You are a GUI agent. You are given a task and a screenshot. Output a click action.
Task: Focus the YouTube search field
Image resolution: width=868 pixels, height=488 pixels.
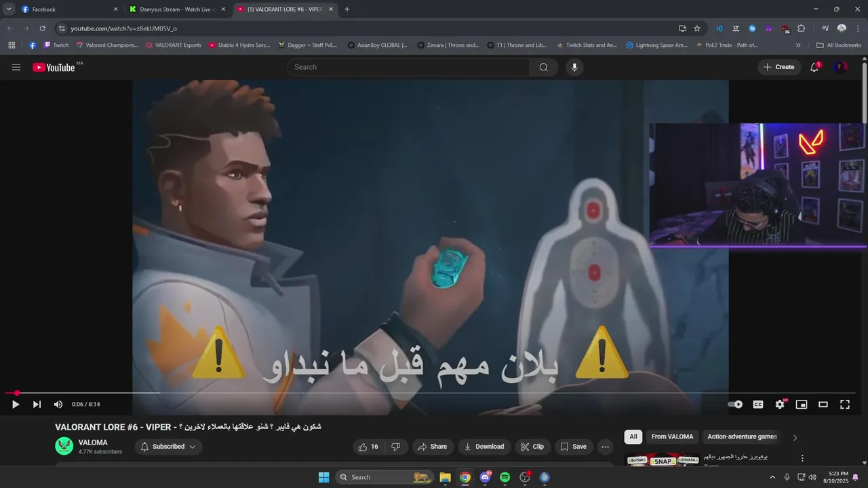[408, 67]
